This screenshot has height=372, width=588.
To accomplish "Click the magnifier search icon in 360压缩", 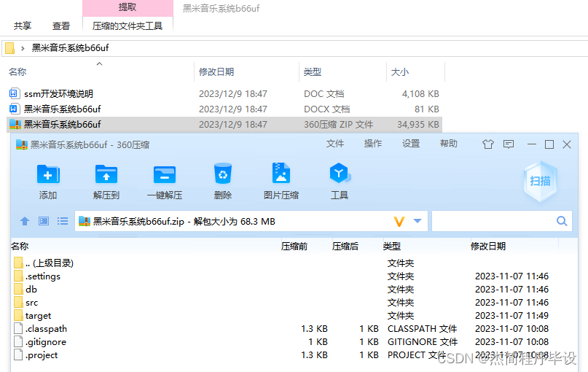I will pos(562,221).
